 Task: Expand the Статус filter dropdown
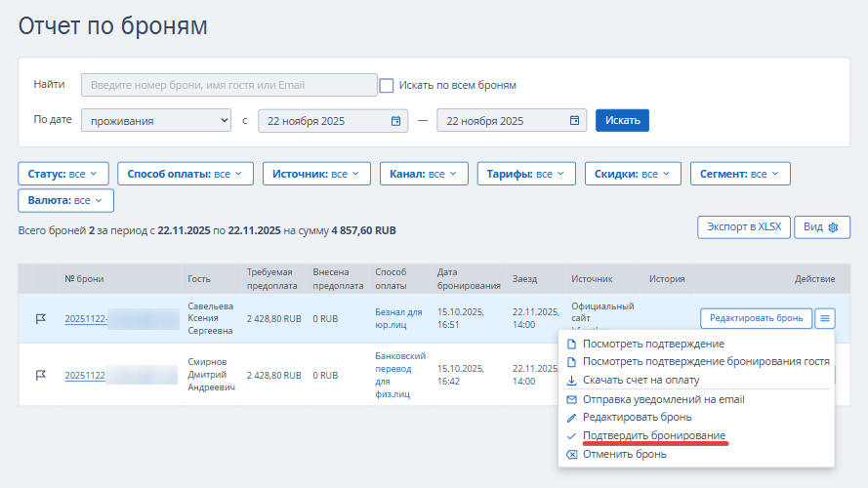tap(62, 174)
